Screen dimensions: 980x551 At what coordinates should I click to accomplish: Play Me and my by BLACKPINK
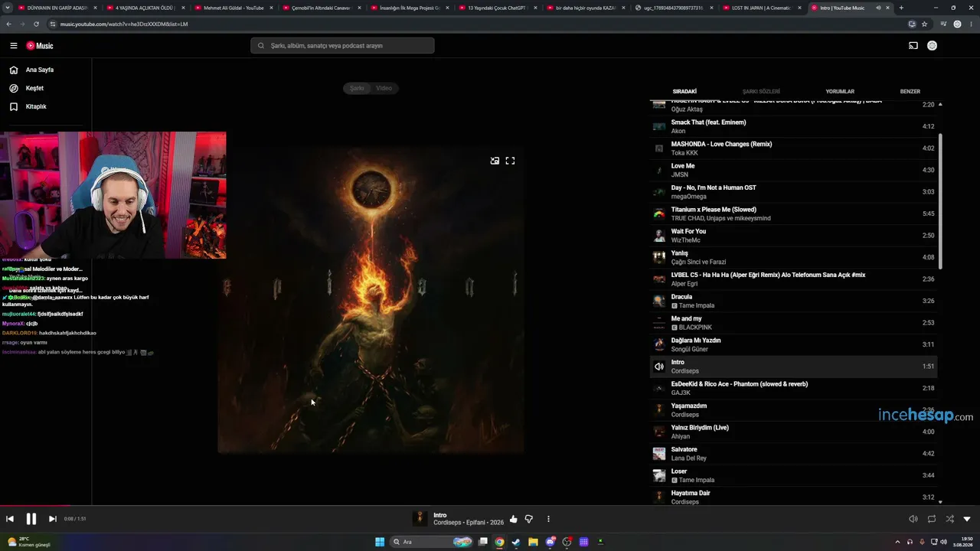[793, 323]
